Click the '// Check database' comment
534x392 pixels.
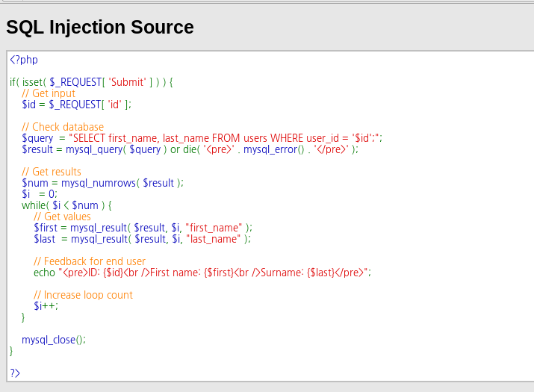point(63,127)
